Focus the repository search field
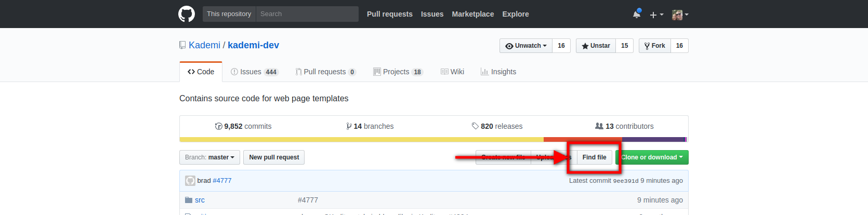868x215 pixels. [307, 14]
